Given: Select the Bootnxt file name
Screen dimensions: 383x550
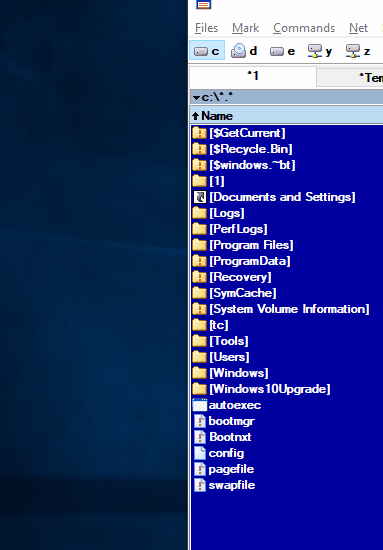Looking at the screenshot, I should [230, 437].
